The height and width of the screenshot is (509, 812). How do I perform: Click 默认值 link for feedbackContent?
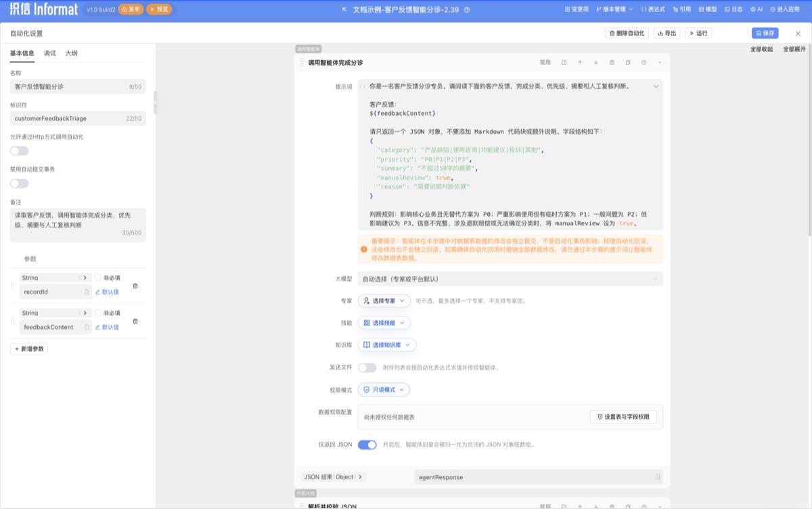click(x=107, y=327)
